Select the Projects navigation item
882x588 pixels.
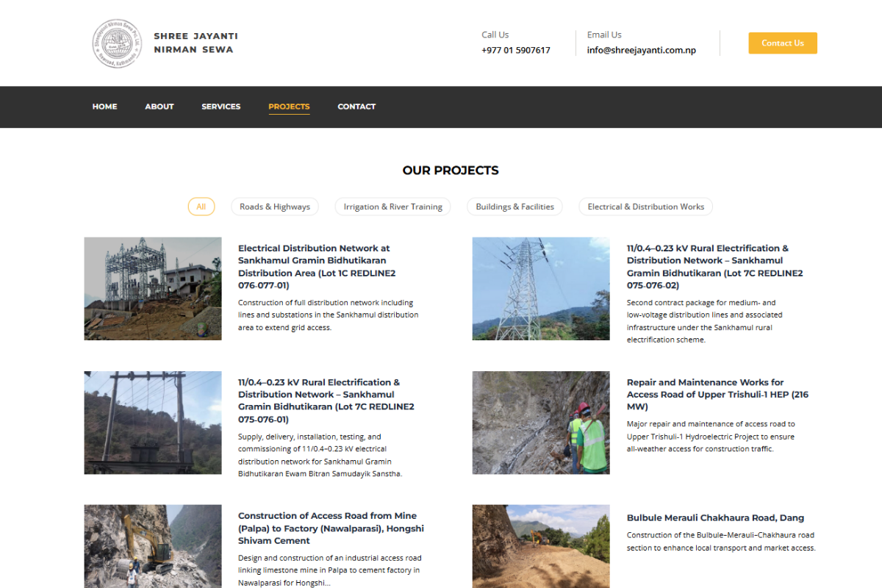pos(289,107)
